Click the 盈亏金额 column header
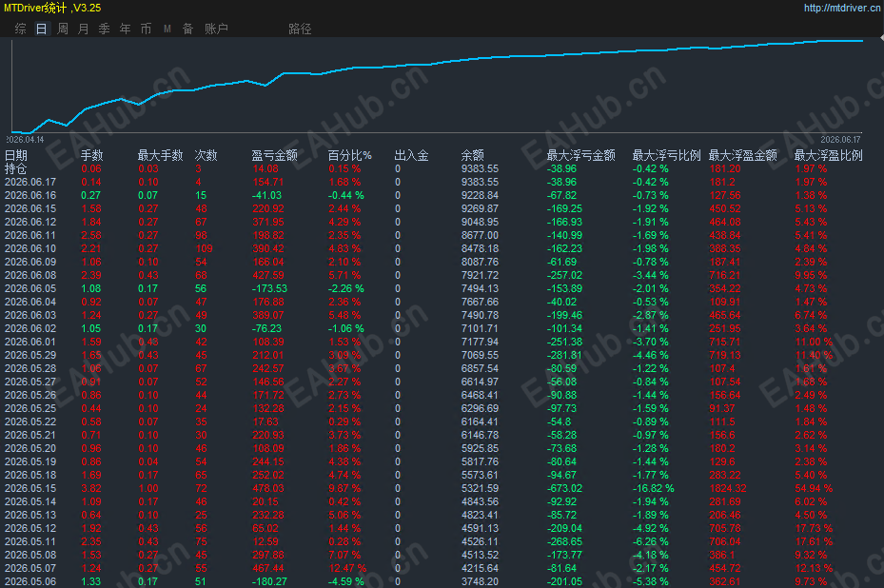Image resolution: width=884 pixels, height=588 pixels. point(275,156)
